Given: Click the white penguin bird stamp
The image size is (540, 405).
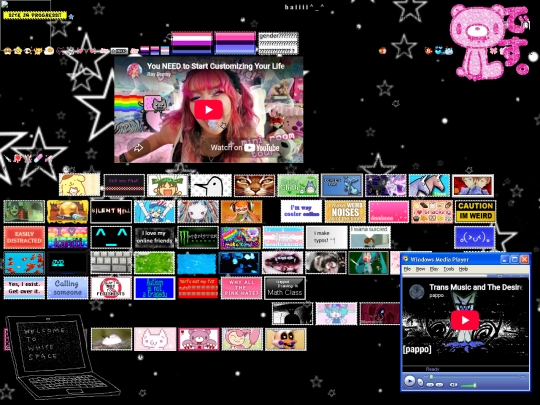Looking at the screenshot, I should [211, 185].
